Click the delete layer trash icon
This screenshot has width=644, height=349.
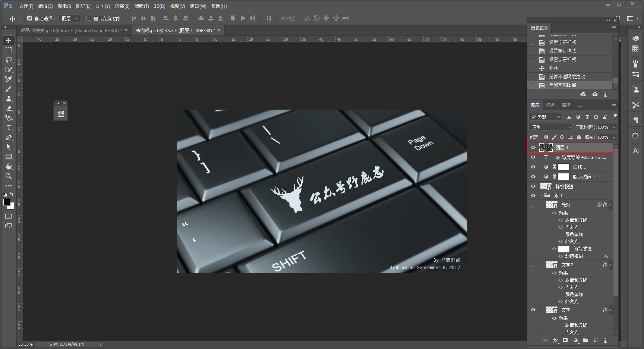605,340
